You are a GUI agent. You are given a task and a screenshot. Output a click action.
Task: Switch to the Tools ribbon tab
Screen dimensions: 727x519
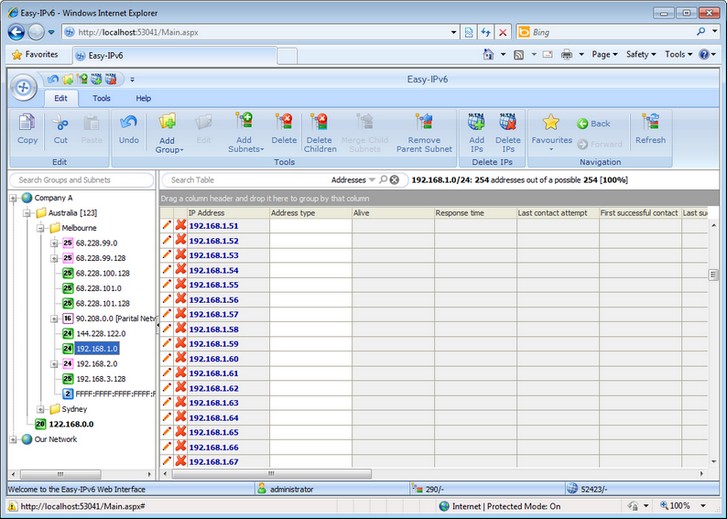(101, 98)
